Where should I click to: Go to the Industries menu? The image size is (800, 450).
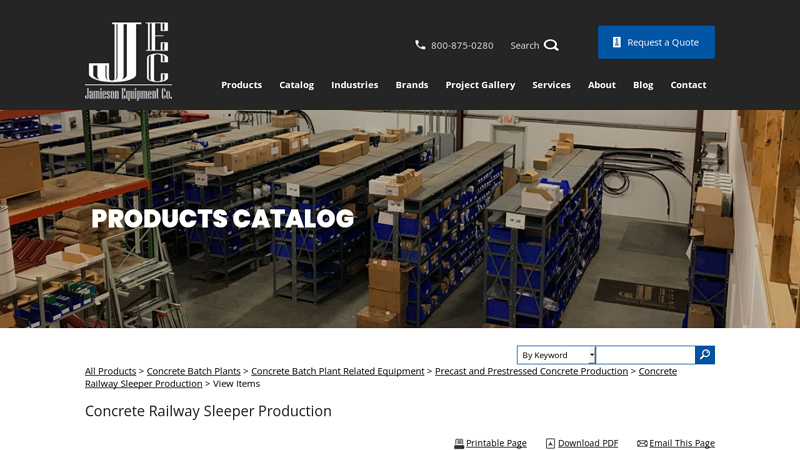pyautogui.click(x=355, y=85)
